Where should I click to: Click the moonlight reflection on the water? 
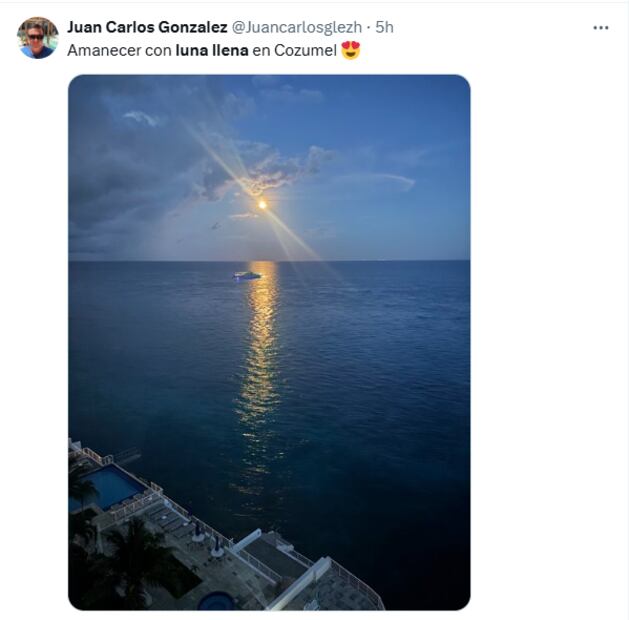click(x=260, y=360)
